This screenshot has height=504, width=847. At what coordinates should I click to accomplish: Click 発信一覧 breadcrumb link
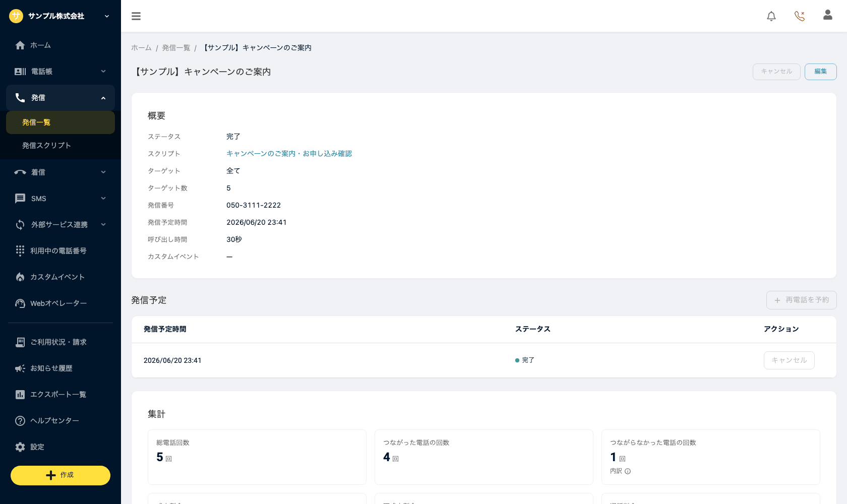point(176,48)
